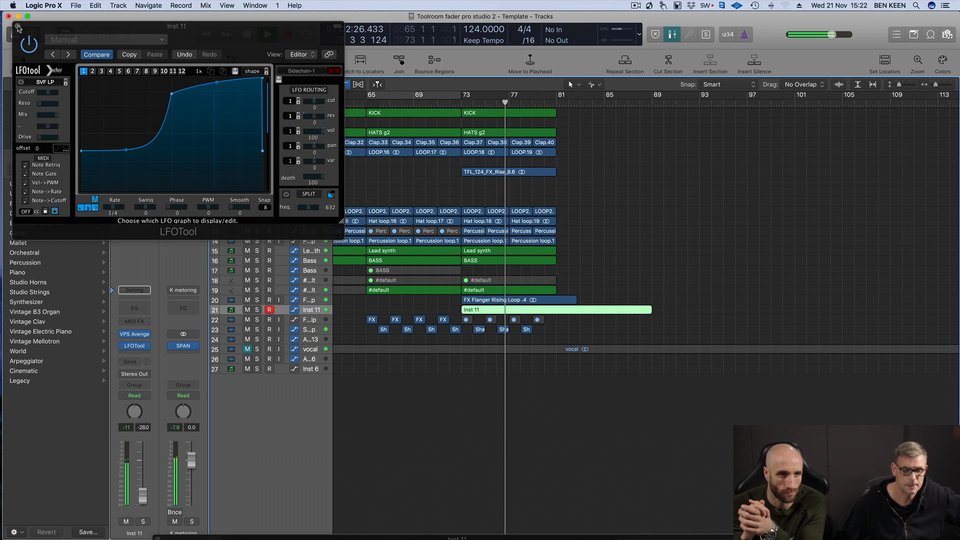The image size is (960, 540).
Task: Toggle the Solo S button in control bar
Action: (x=706, y=35)
